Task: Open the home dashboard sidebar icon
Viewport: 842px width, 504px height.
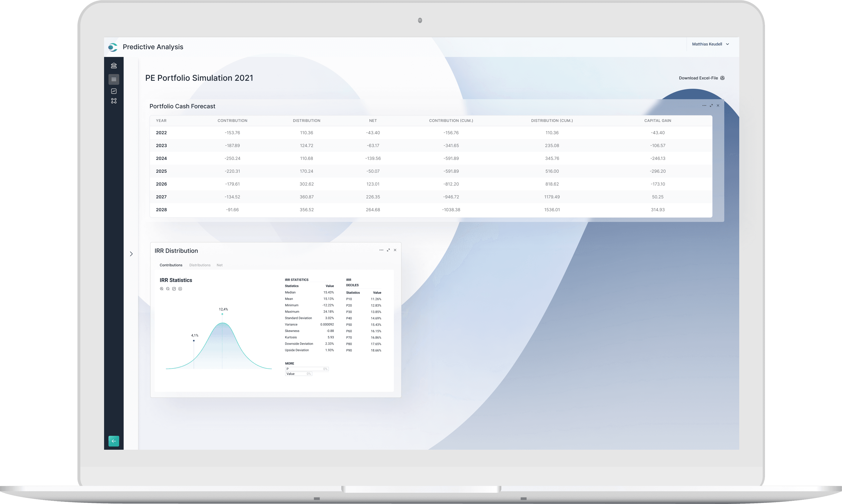Action: point(114,65)
